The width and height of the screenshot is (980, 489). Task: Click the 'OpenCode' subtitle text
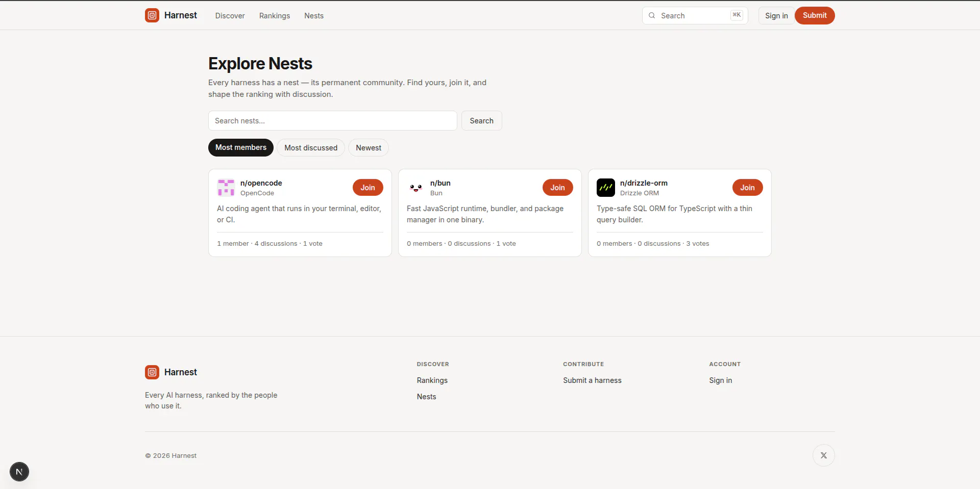[257, 193]
